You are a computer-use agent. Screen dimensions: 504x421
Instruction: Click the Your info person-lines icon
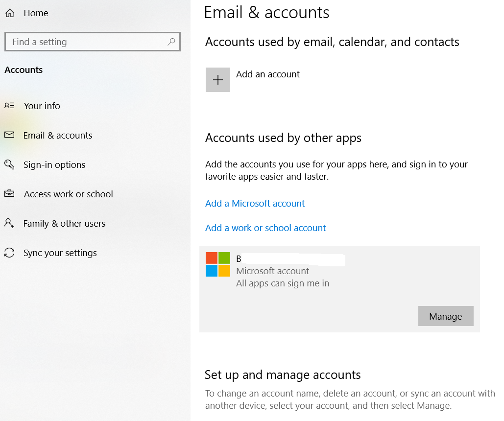coord(9,105)
